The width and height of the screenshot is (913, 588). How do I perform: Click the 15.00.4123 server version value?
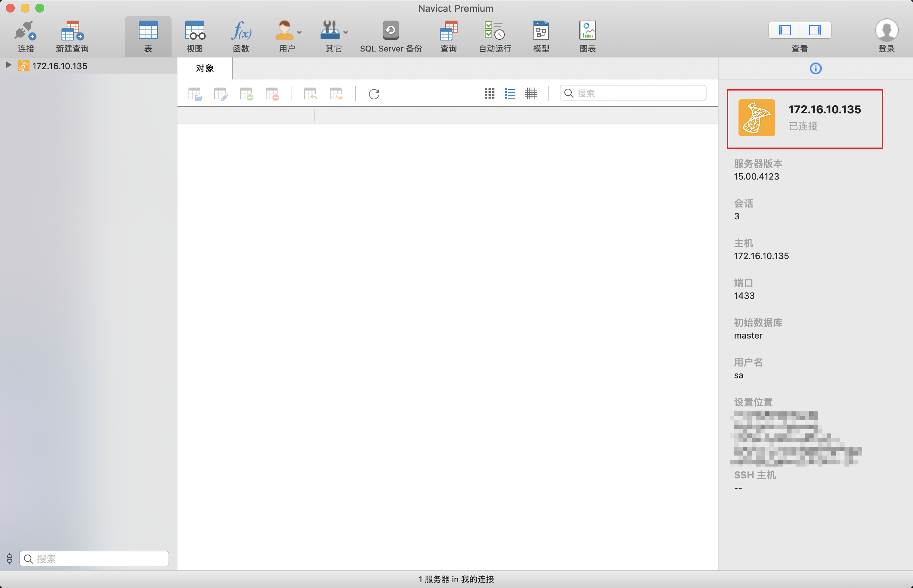(757, 176)
